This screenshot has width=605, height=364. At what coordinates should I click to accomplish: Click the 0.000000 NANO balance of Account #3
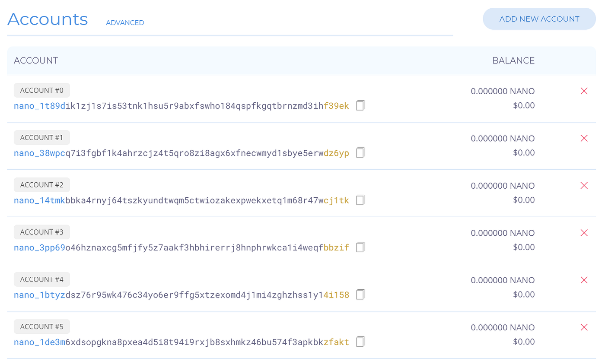(503, 233)
